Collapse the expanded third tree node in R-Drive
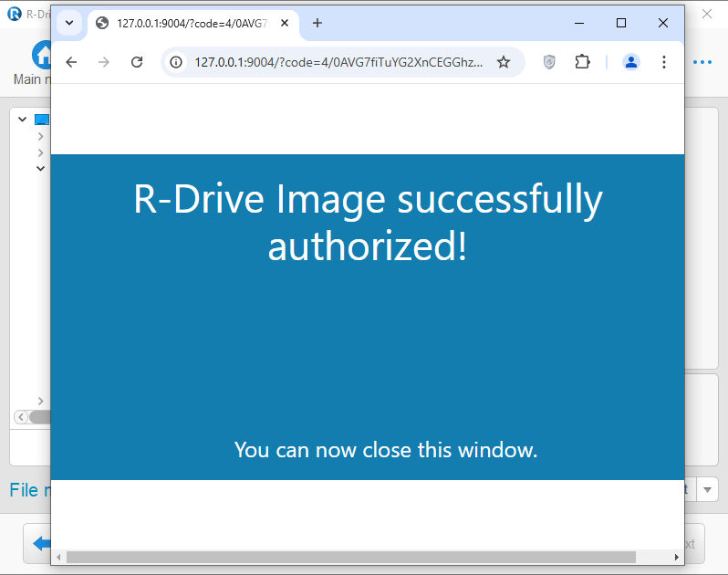Screen dimensions: 728x575 click(x=40, y=168)
